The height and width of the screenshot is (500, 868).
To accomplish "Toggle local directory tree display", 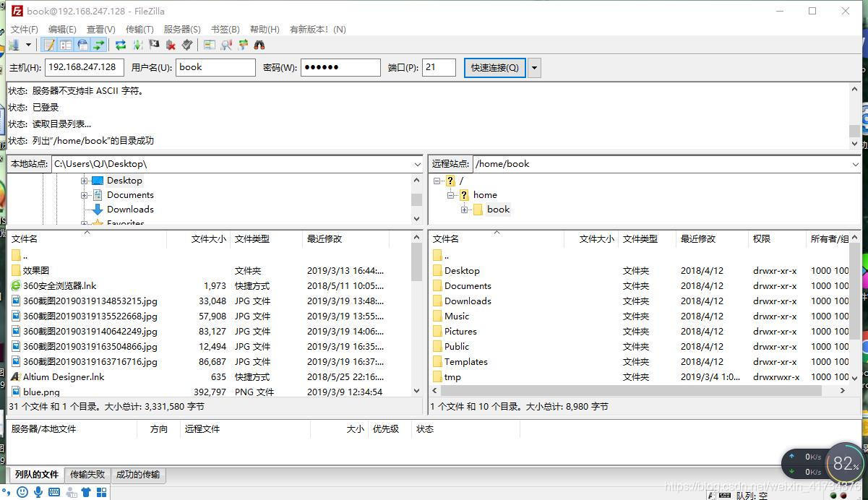I will click(65, 45).
